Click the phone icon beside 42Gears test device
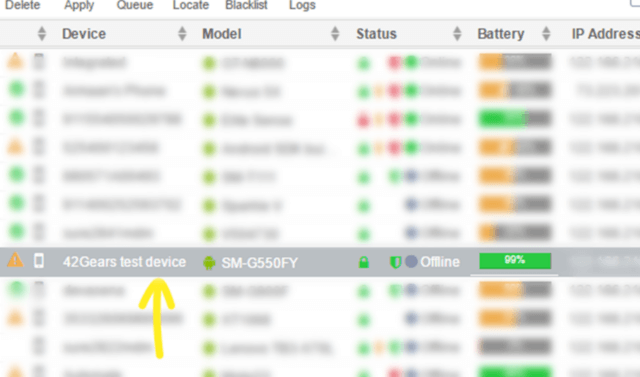Image resolution: width=640 pixels, height=377 pixels. [x=39, y=260]
